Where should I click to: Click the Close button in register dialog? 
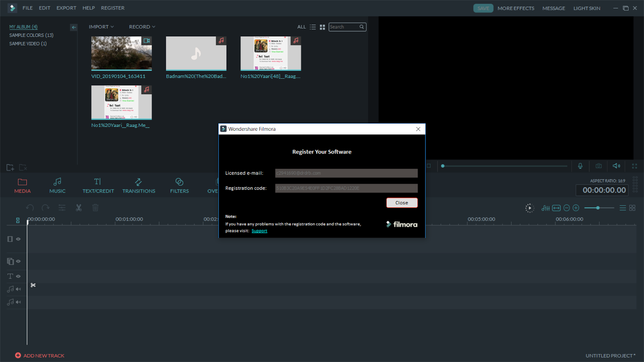click(402, 203)
